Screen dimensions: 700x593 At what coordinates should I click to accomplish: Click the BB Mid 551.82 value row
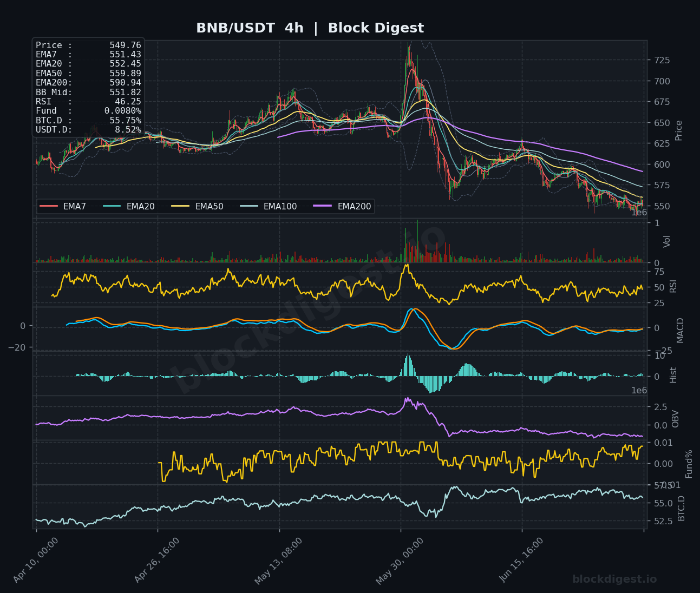tap(88, 92)
